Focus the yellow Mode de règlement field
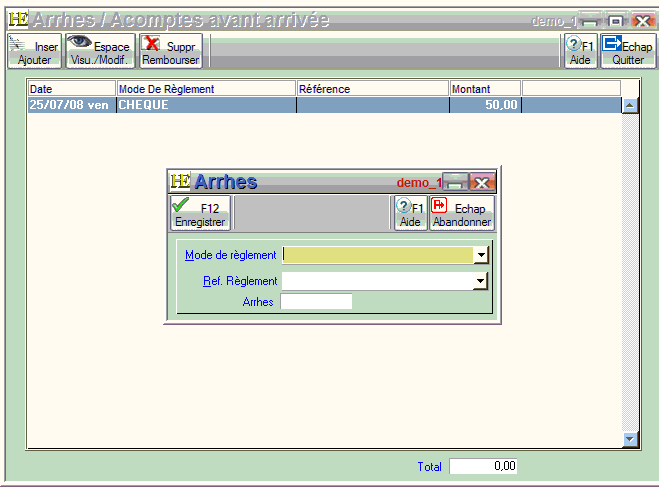Viewport: 659px width, 487px height. tap(378, 255)
